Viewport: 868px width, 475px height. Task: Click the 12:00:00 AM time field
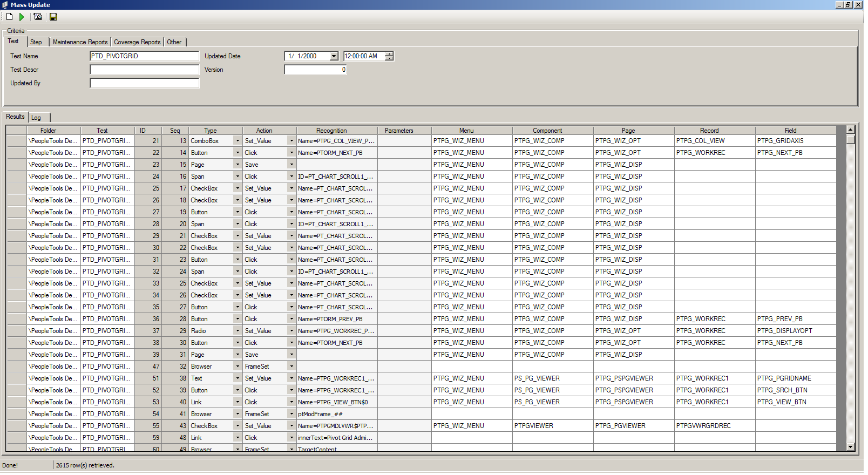[x=363, y=56]
